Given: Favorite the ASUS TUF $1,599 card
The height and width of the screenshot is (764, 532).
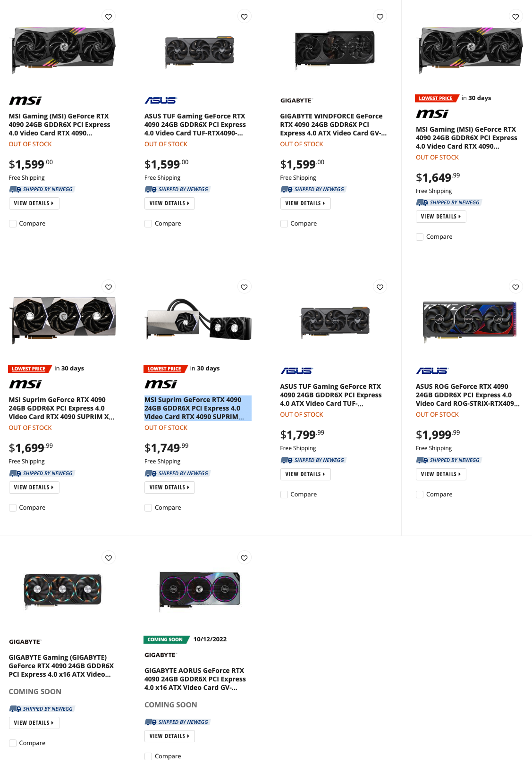Looking at the screenshot, I should point(244,16).
